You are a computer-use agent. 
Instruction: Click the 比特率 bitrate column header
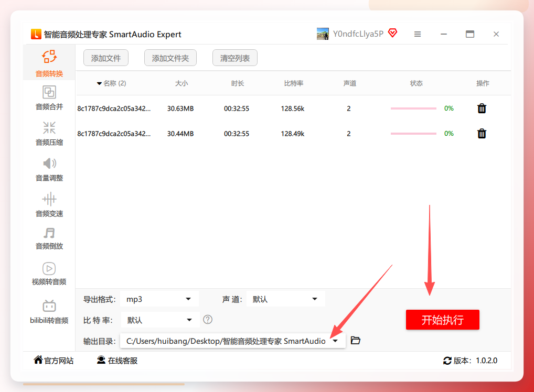(294, 83)
